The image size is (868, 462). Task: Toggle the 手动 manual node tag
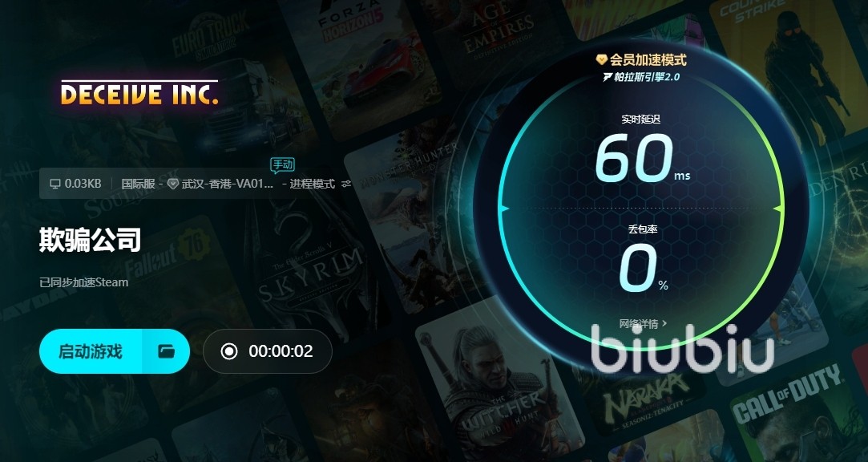coord(282,164)
